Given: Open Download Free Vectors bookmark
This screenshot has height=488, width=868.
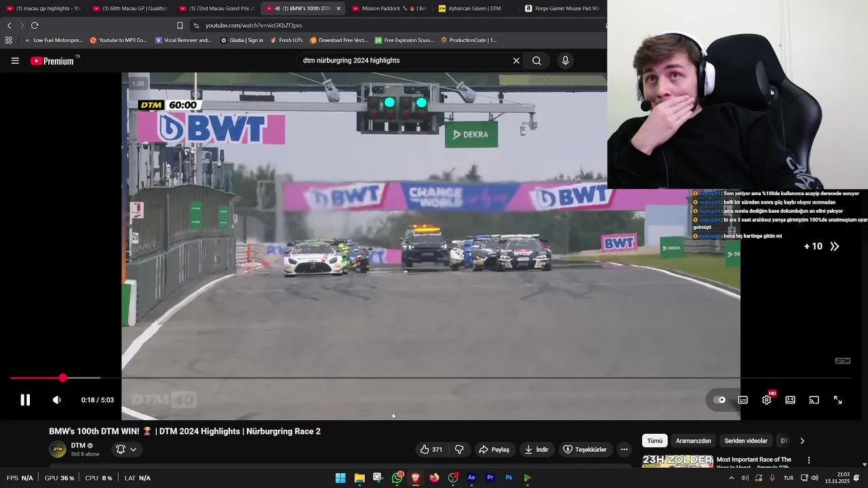Looking at the screenshot, I should point(338,40).
